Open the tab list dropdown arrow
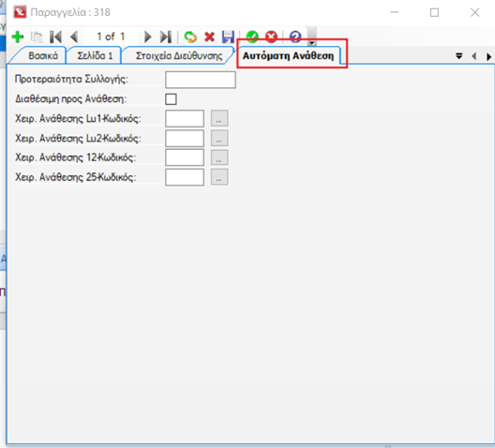The height and width of the screenshot is (448, 495). (x=459, y=56)
